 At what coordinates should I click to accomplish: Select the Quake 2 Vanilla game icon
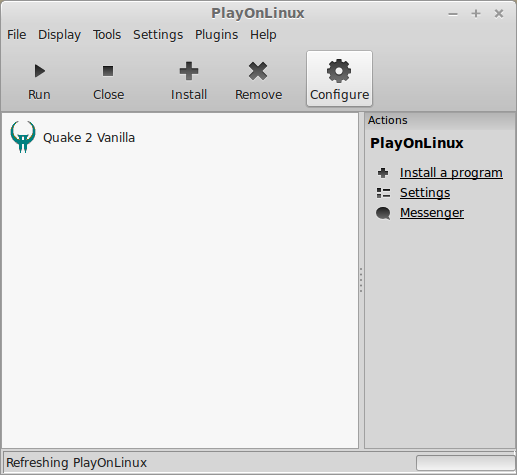coord(23,137)
